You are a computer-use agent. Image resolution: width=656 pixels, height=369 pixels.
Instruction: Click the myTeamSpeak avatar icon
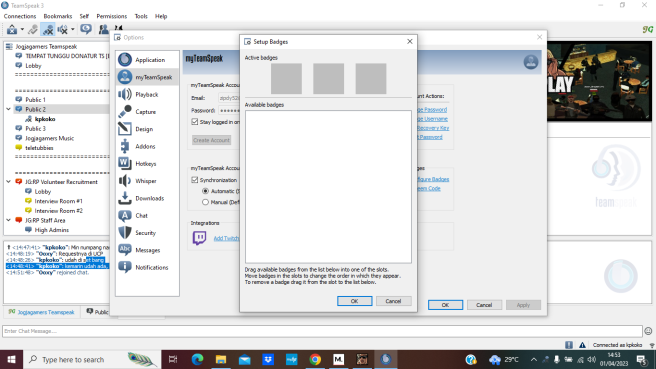530,62
